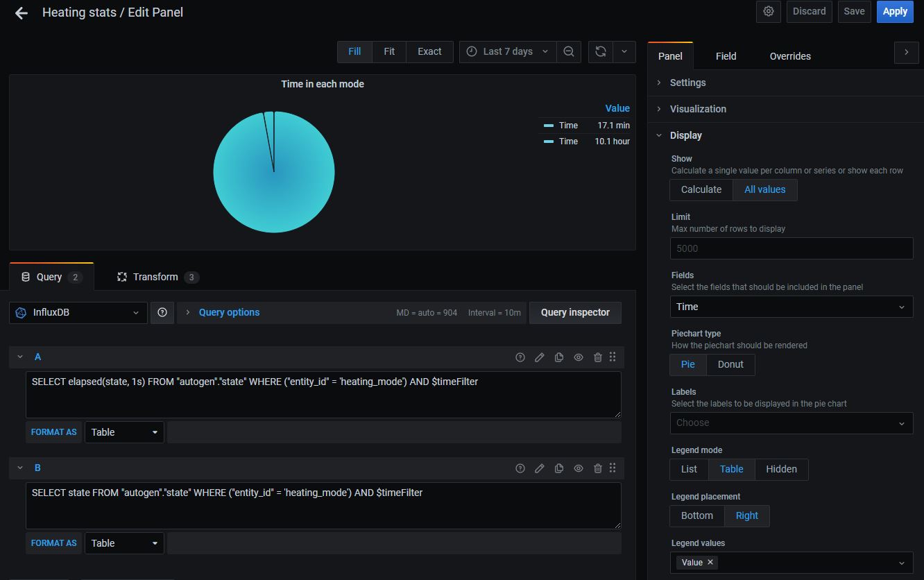This screenshot has height=580, width=924.
Task: Open the Last 7 days time picker
Action: [x=507, y=51]
